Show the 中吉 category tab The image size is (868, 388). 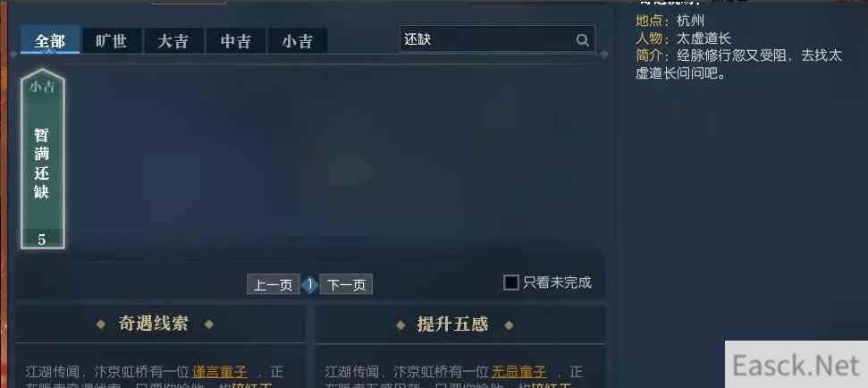tap(236, 41)
